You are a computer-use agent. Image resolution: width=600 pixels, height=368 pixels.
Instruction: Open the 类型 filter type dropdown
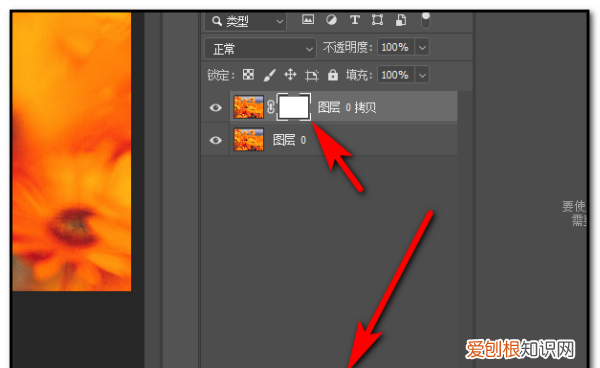click(x=245, y=21)
